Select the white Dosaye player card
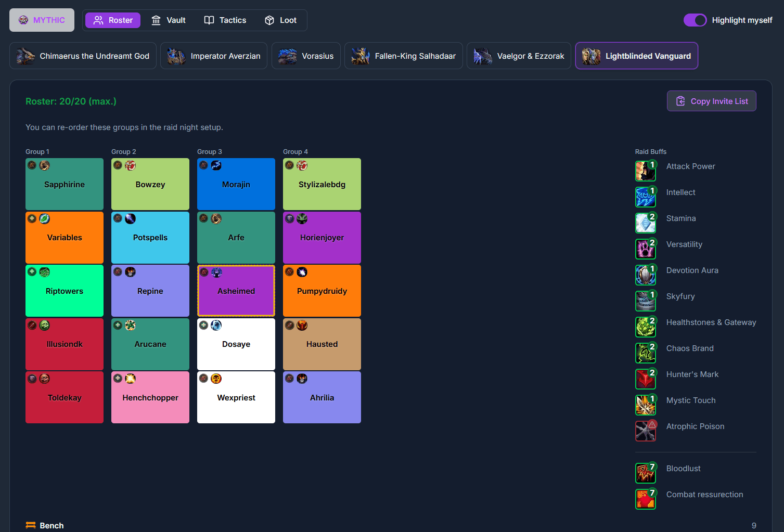The image size is (784, 532). (x=236, y=344)
